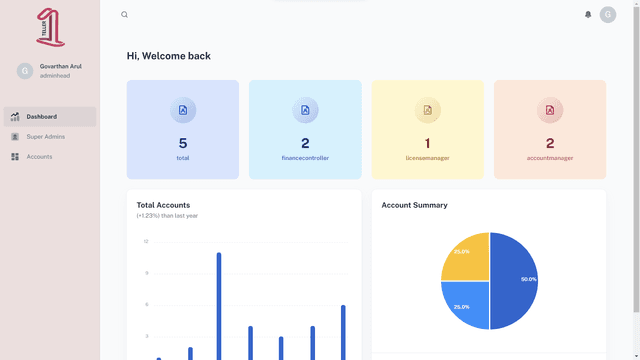
Task: Click the adminhead role label
Action: click(x=55, y=76)
